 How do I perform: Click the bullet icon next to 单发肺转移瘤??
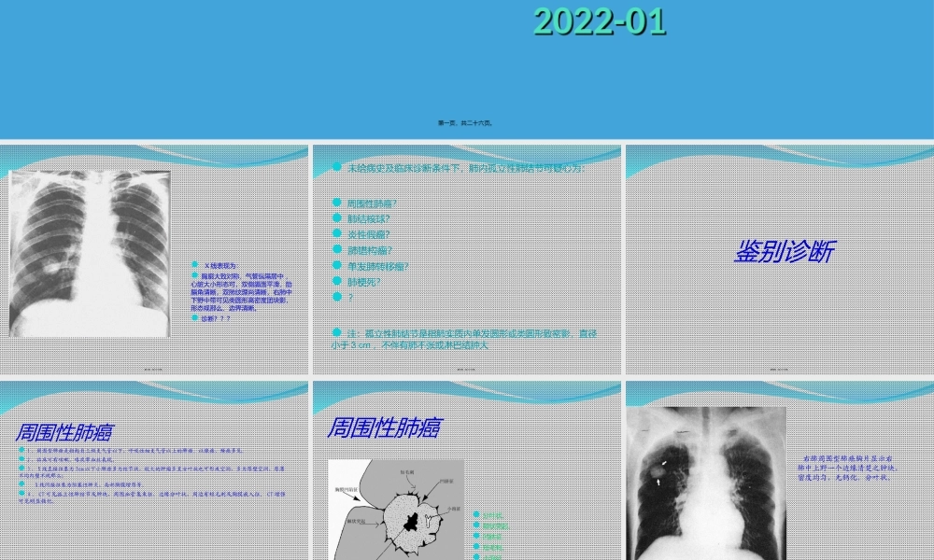tap(335, 265)
